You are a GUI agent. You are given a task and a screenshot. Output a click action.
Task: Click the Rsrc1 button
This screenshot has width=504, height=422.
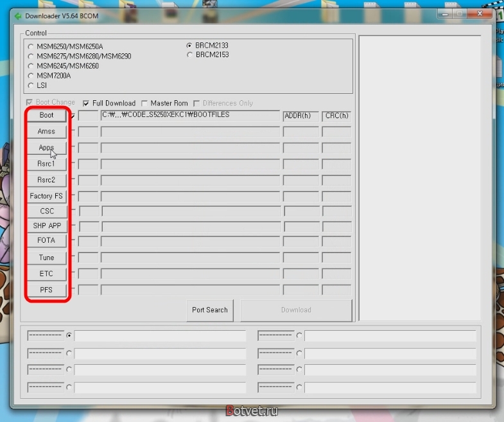[x=47, y=164]
